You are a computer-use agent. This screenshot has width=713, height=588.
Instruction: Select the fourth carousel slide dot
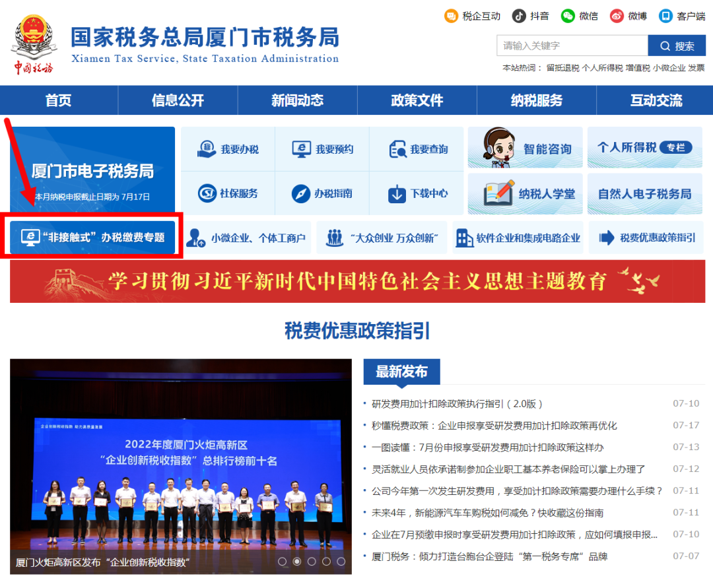(327, 562)
